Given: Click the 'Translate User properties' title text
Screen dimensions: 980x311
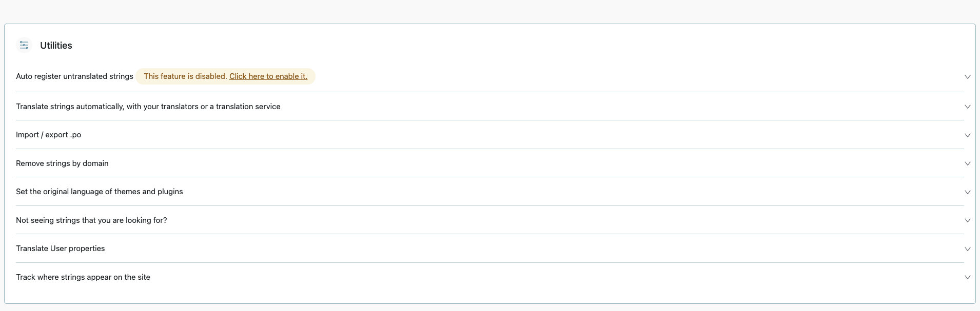Looking at the screenshot, I should [x=60, y=248].
